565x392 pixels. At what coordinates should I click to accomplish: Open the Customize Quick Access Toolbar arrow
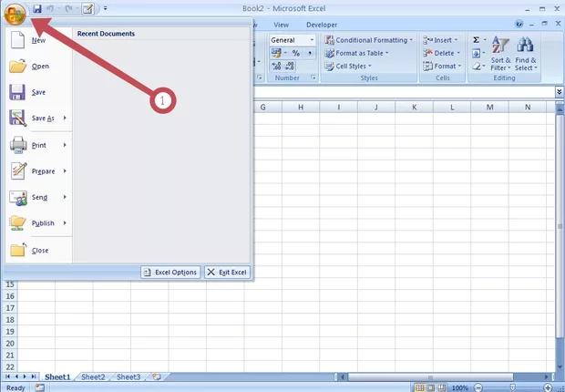(x=105, y=8)
